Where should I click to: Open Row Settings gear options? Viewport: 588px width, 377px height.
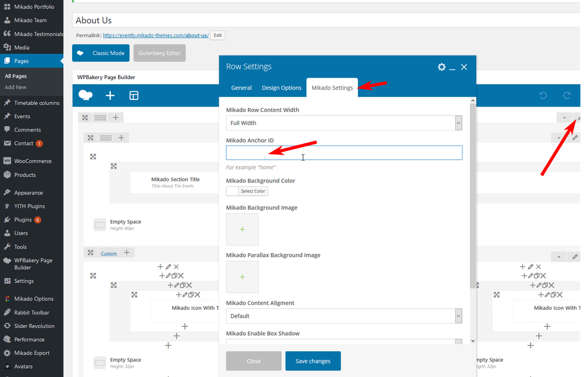tap(441, 67)
